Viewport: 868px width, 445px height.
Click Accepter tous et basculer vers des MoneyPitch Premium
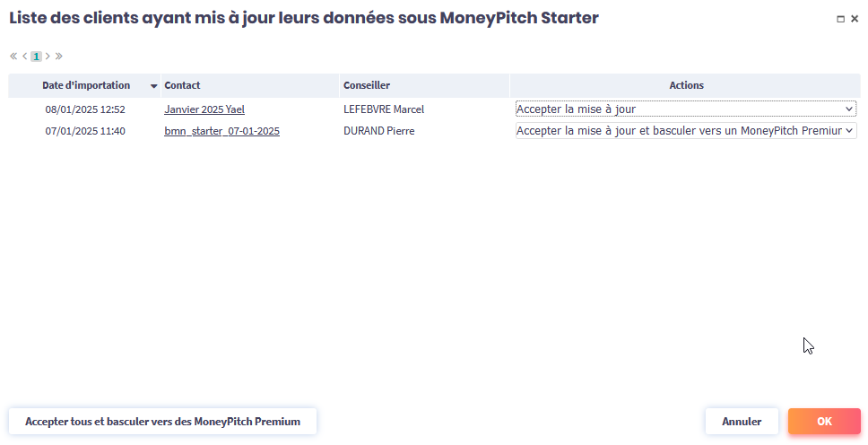(162, 422)
